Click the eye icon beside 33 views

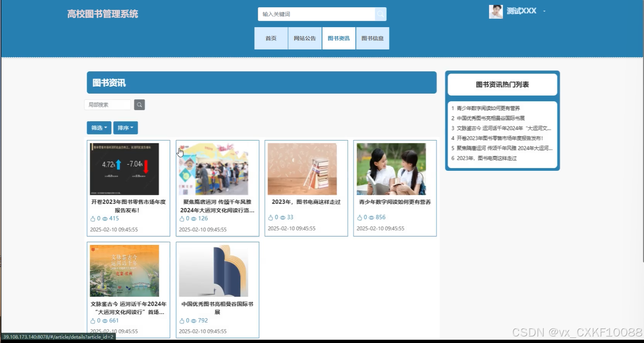(283, 217)
